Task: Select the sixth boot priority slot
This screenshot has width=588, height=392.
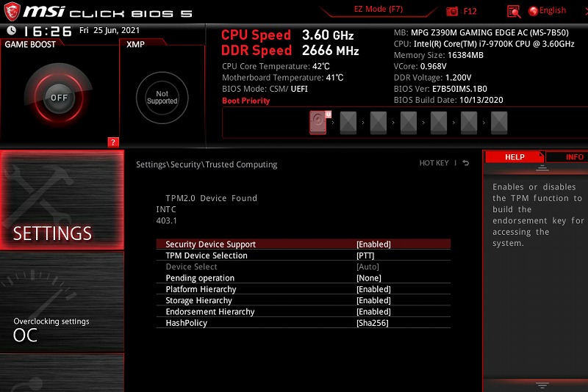Action: (x=469, y=123)
